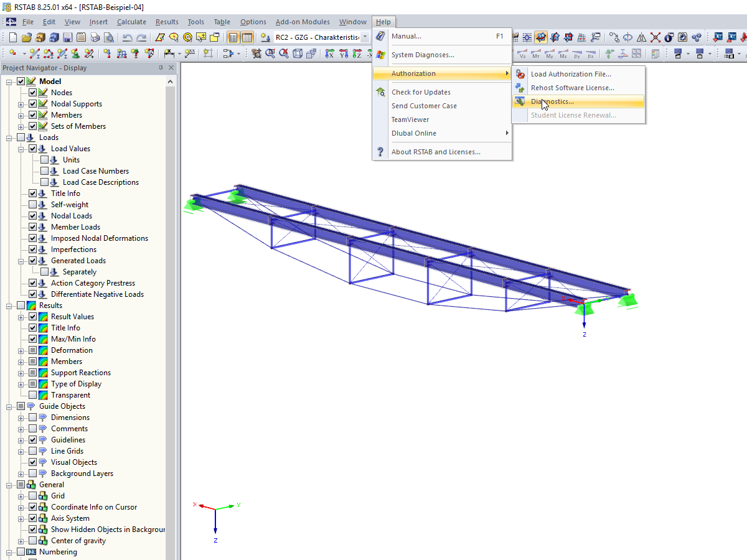The height and width of the screenshot is (560, 747).
Task: Click the wireframe cube display icon
Action: click(297, 54)
